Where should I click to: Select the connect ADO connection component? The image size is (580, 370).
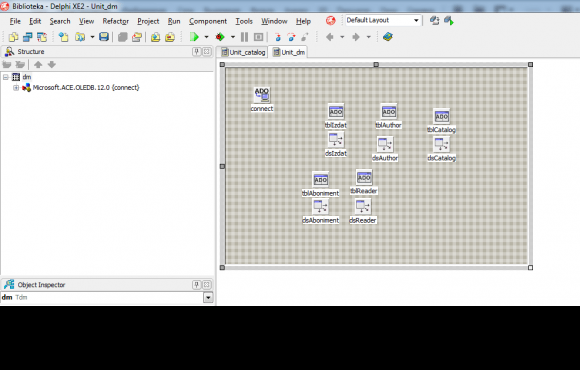tap(262, 95)
